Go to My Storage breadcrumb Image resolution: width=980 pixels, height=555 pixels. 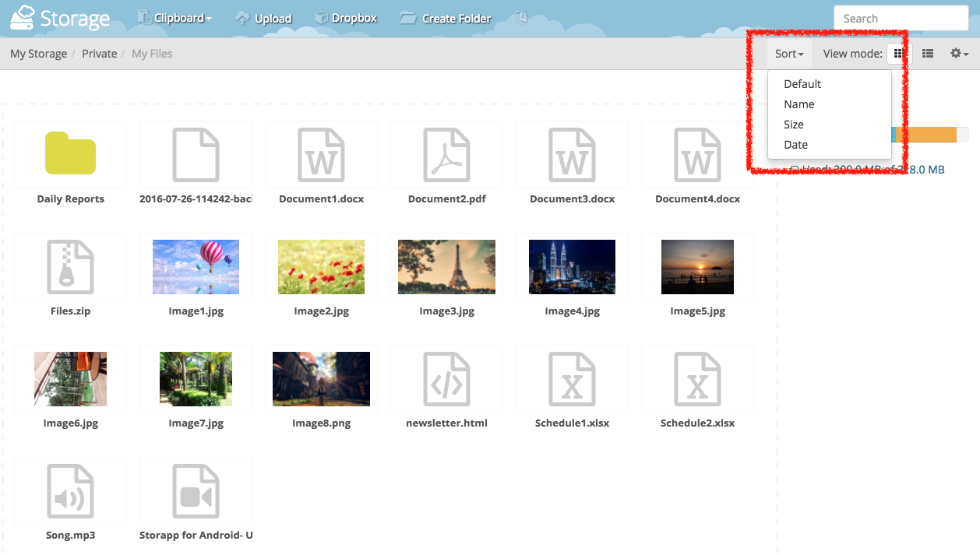click(38, 54)
